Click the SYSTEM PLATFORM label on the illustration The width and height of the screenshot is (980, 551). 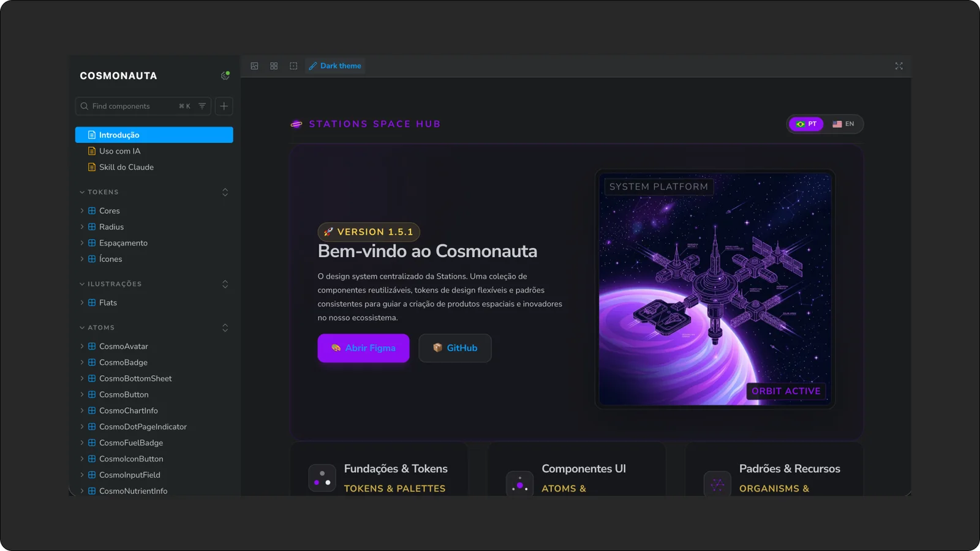click(x=658, y=187)
